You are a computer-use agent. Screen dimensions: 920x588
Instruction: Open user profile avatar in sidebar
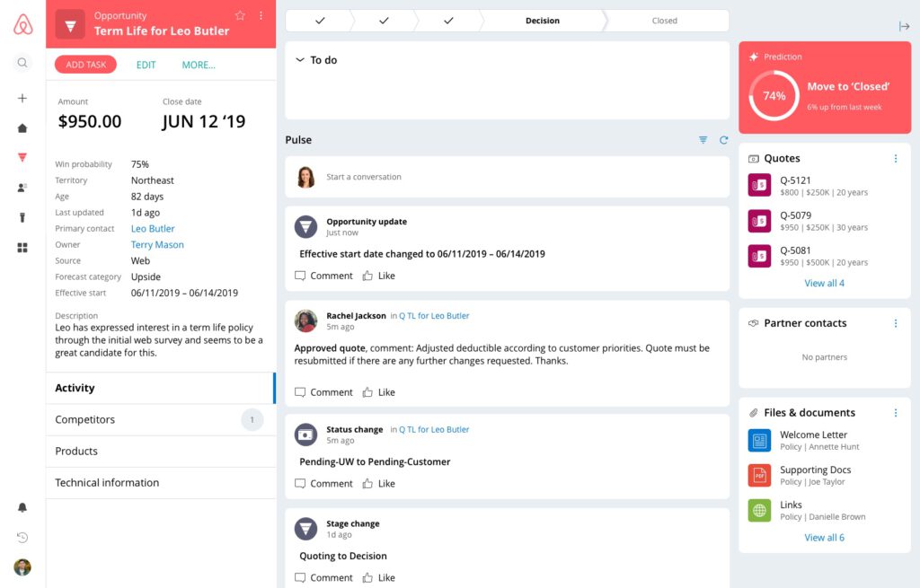coord(22,566)
